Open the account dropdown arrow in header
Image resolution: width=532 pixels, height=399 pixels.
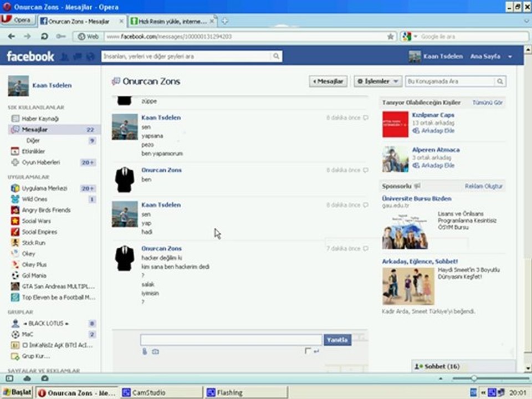(x=510, y=57)
